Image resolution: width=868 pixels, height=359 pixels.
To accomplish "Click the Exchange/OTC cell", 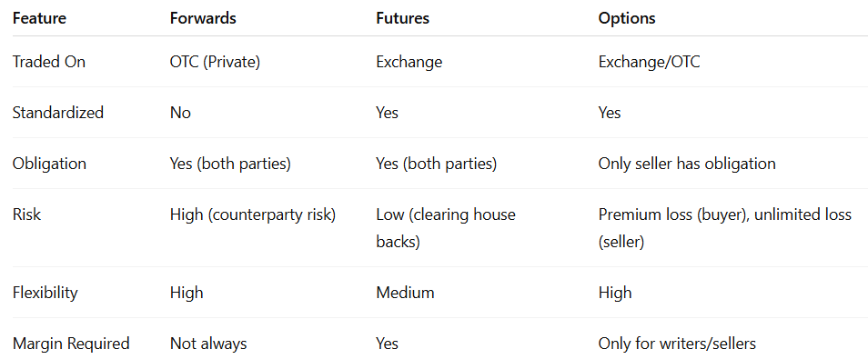I will 649,62.
